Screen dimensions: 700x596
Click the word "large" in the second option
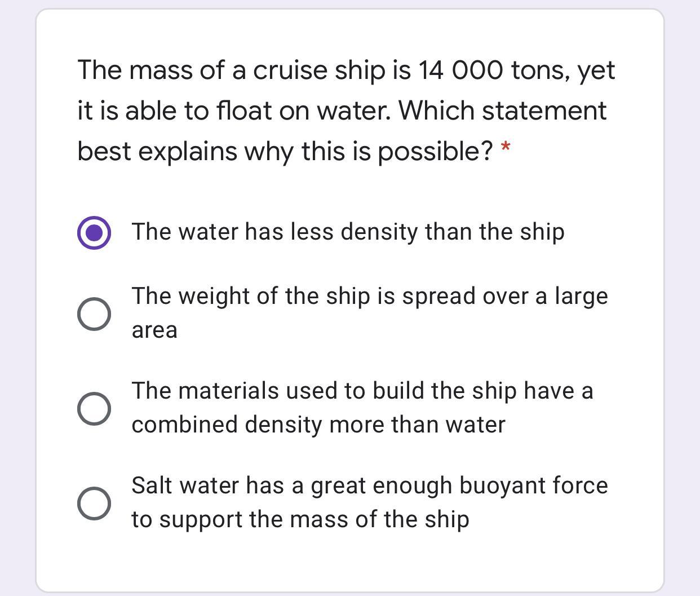581,296
